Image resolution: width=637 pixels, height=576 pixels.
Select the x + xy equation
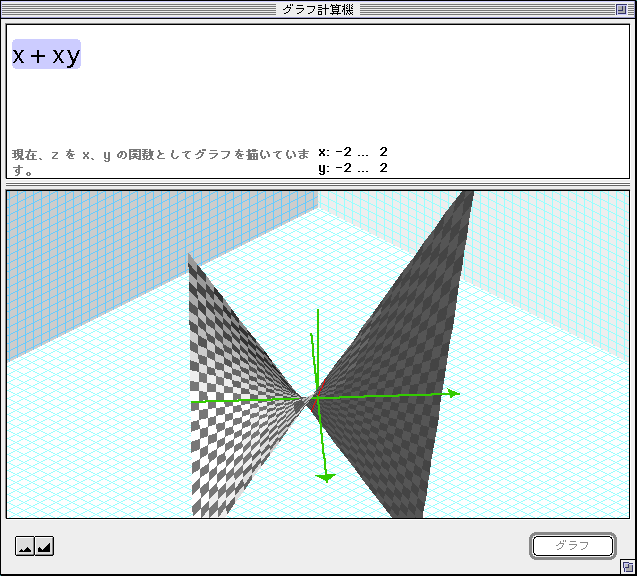click(46, 56)
